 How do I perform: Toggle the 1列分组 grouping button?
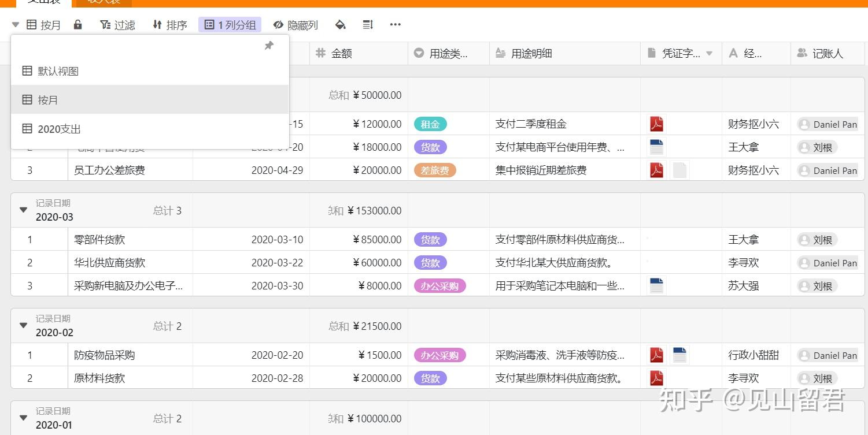click(230, 25)
